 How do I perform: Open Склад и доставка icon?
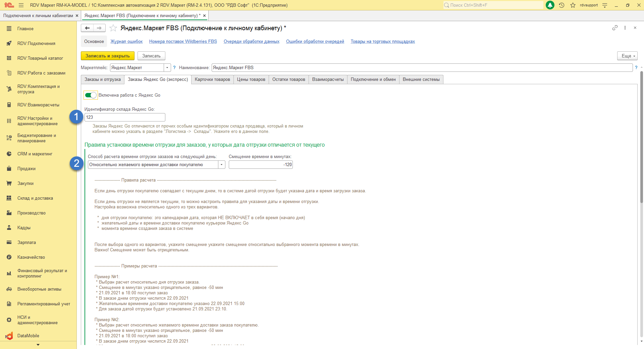coord(9,198)
